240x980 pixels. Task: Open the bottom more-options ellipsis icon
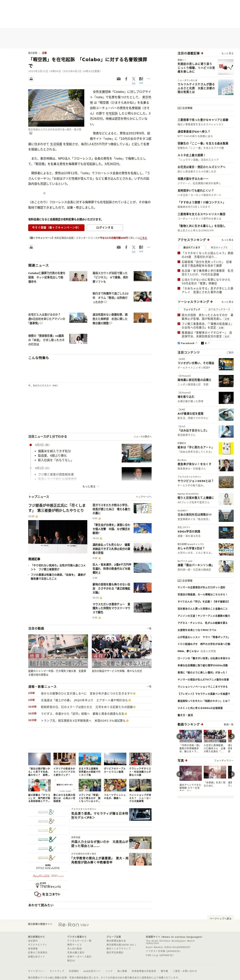point(149,247)
